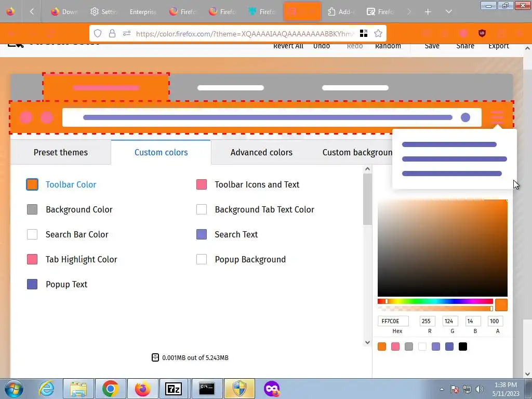The image size is (532, 399).
Task: Click inside the color saturation picker area
Action: click(x=443, y=248)
